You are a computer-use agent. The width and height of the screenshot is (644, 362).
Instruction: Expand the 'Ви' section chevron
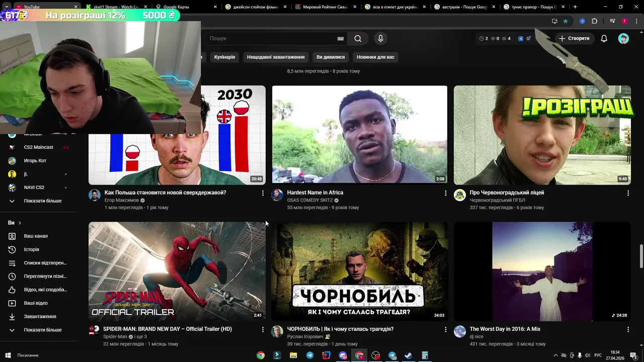(20, 223)
